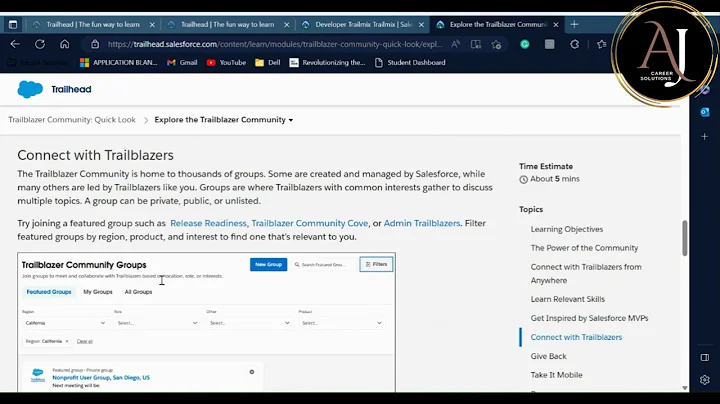Remove the Region: California filter chip
This screenshot has width=720, height=404.
[x=67, y=341]
